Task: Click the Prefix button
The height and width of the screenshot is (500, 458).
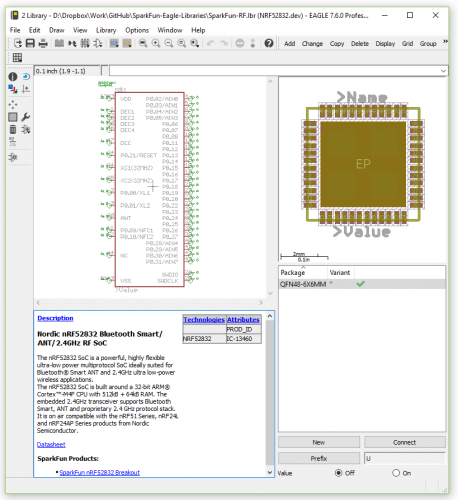Action: point(319,458)
